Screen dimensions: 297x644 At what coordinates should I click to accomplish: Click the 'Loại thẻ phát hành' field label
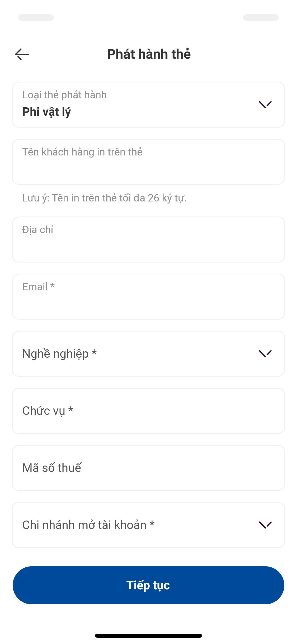(64, 95)
